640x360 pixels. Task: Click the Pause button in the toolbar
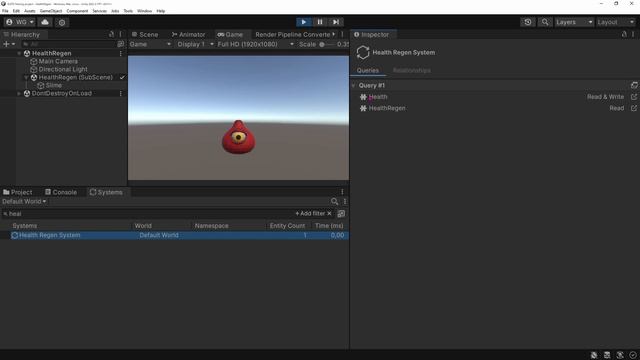tap(320, 22)
